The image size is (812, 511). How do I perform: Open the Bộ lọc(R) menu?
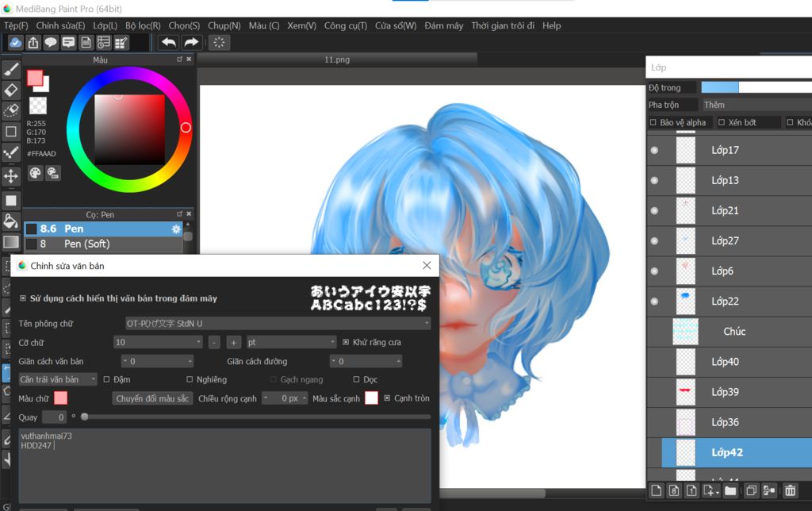click(x=143, y=25)
